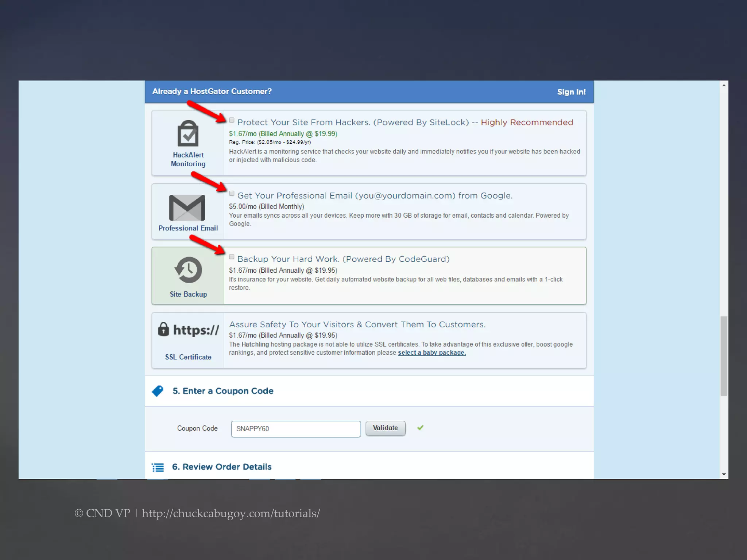747x560 pixels.
Task: Click the Coupon Code field label
Action: click(x=197, y=428)
